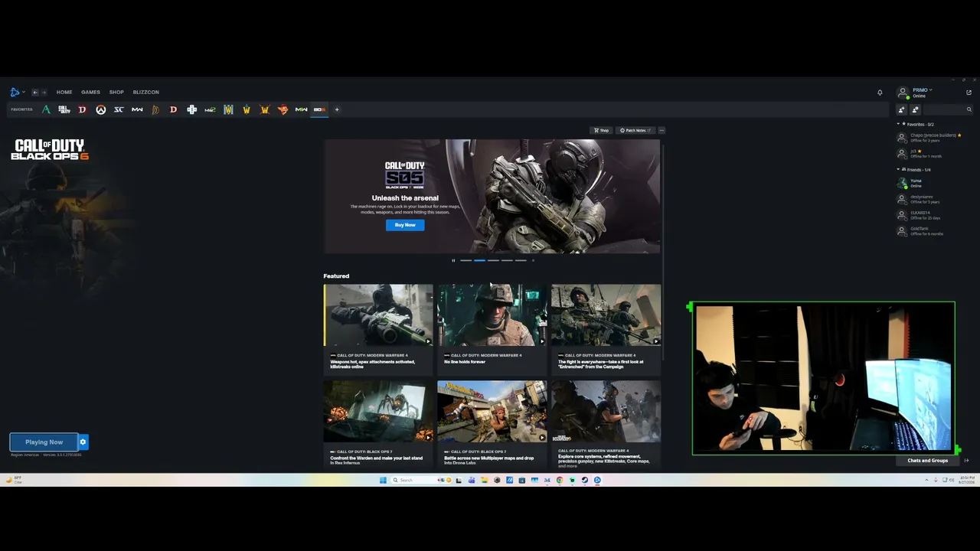Select the green-white MW icon before BO6
Screen dimensions: 980x551
click(301, 109)
